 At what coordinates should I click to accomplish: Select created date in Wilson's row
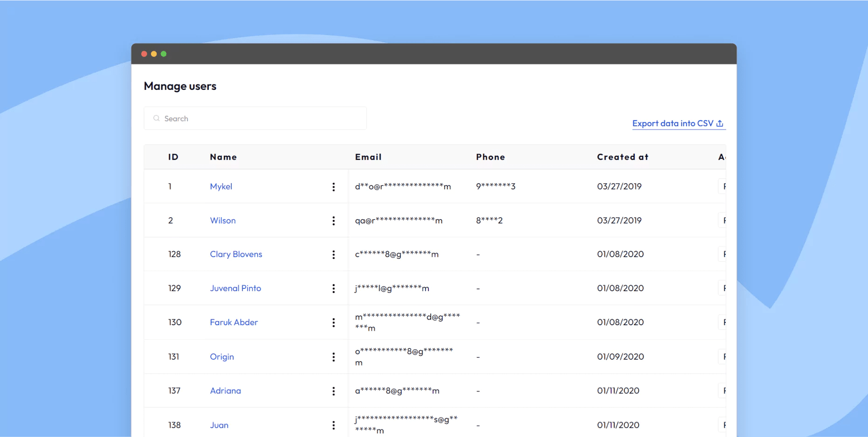click(619, 220)
